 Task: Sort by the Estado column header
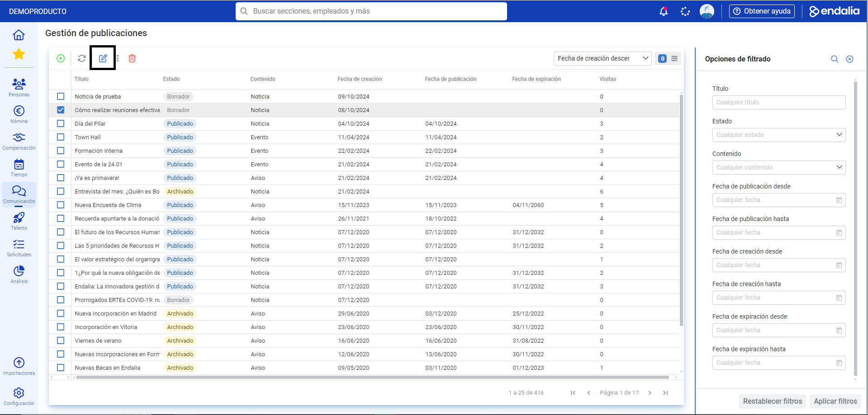[x=171, y=79]
